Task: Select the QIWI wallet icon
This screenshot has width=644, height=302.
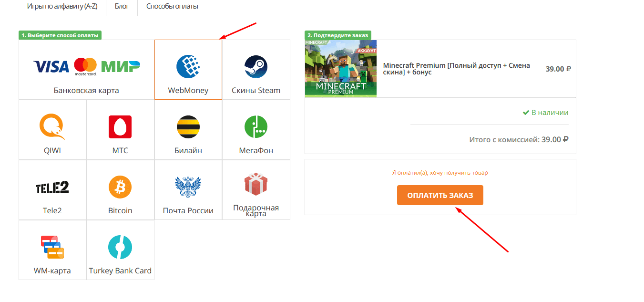Action: [x=52, y=126]
